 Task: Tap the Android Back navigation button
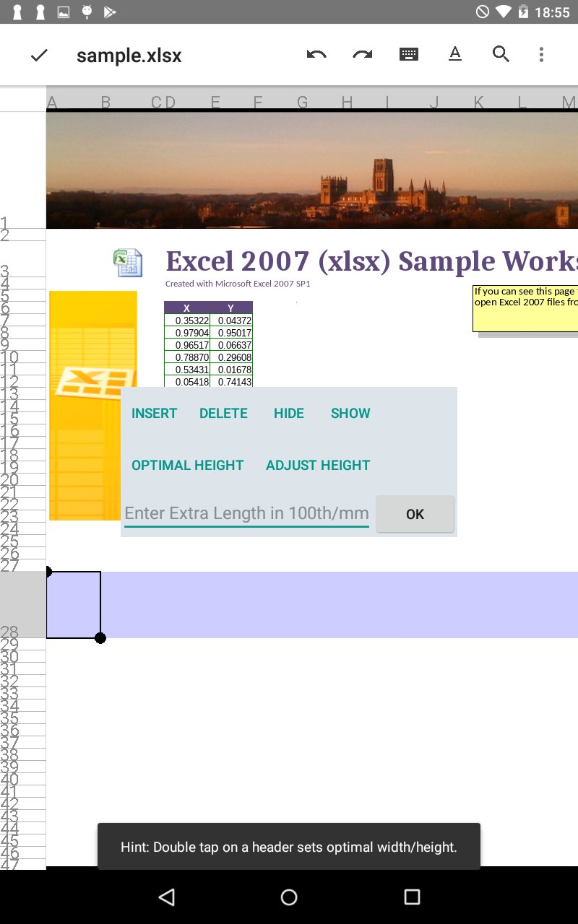pos(167,897)
